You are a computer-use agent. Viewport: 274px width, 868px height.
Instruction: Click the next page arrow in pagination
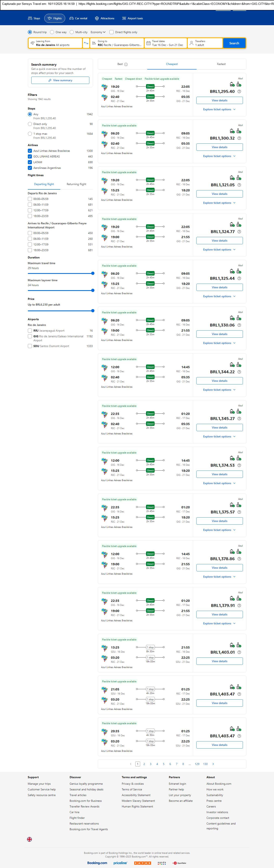click(213, 764)
